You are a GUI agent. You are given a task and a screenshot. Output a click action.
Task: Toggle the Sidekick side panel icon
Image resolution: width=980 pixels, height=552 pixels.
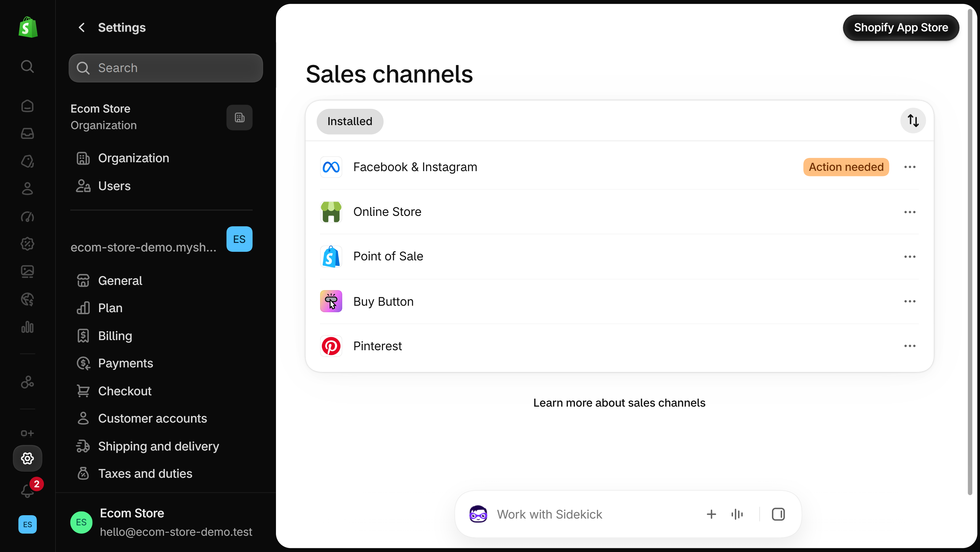point(778,514)
